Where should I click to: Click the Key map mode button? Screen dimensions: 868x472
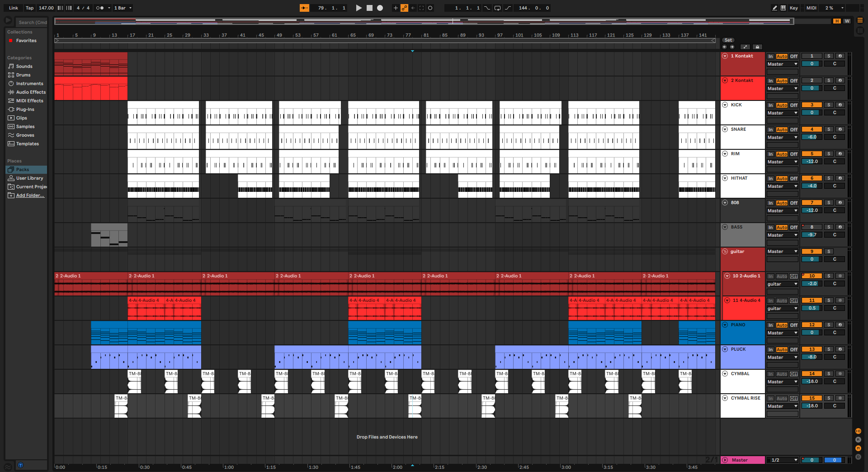[x=794, y=8]
